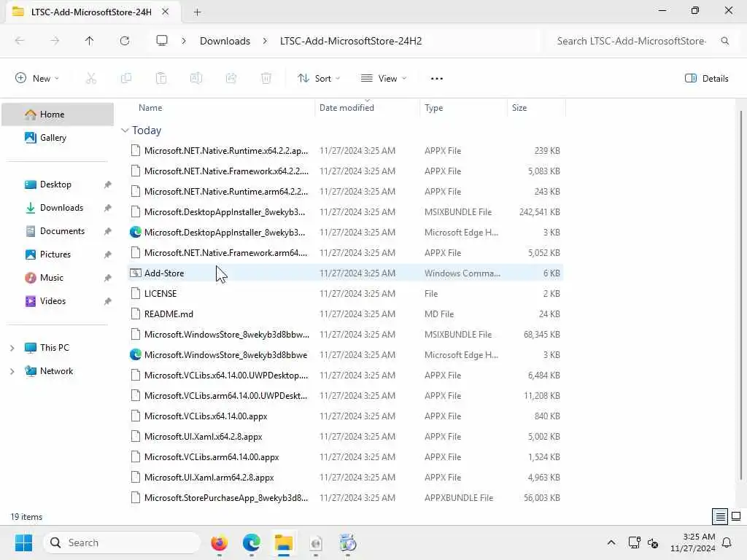The height and width of the screenshot is (560, 747).
Task: Open Microsoft Edge from the taskbar
Action: 252,542
